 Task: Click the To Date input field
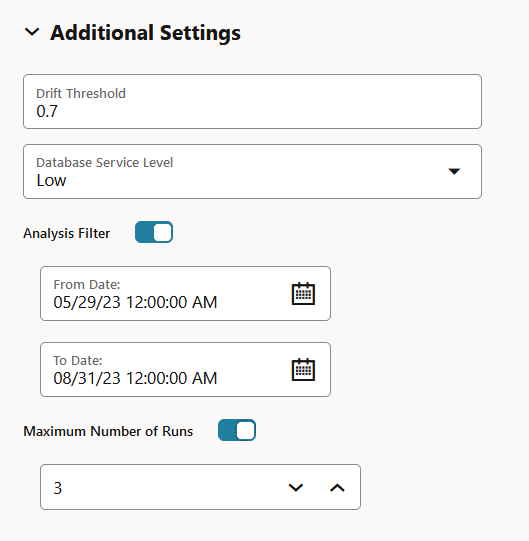pos(185,369)
